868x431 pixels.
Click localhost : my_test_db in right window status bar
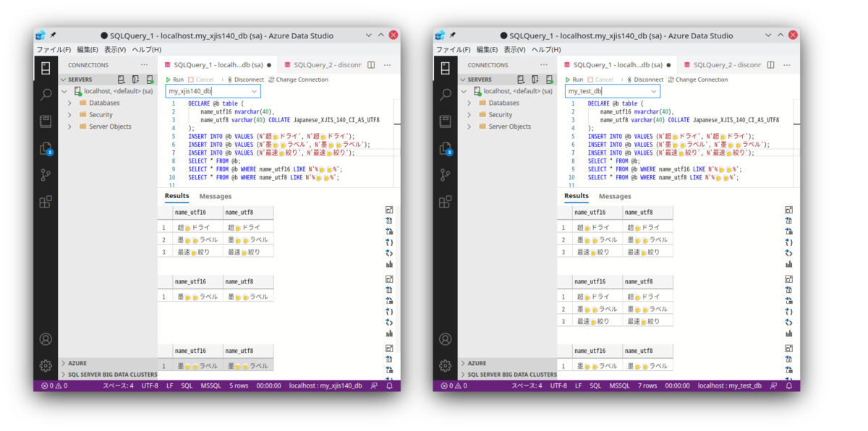(729, 385)
